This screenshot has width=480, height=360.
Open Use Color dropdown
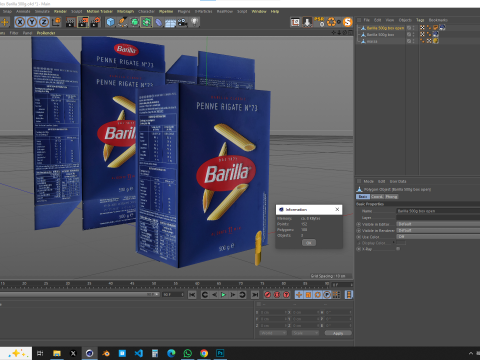(x=438, y=237)
